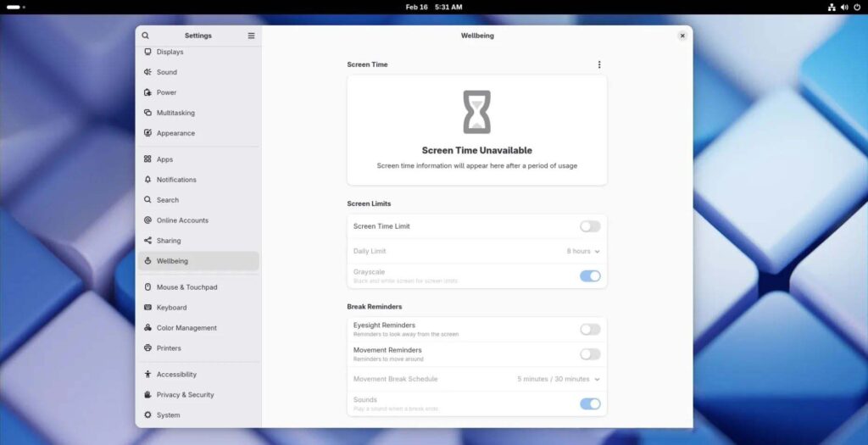Enable Movement Reminders toggle
This screenshot has width=868, height=445.
point(590,354)
